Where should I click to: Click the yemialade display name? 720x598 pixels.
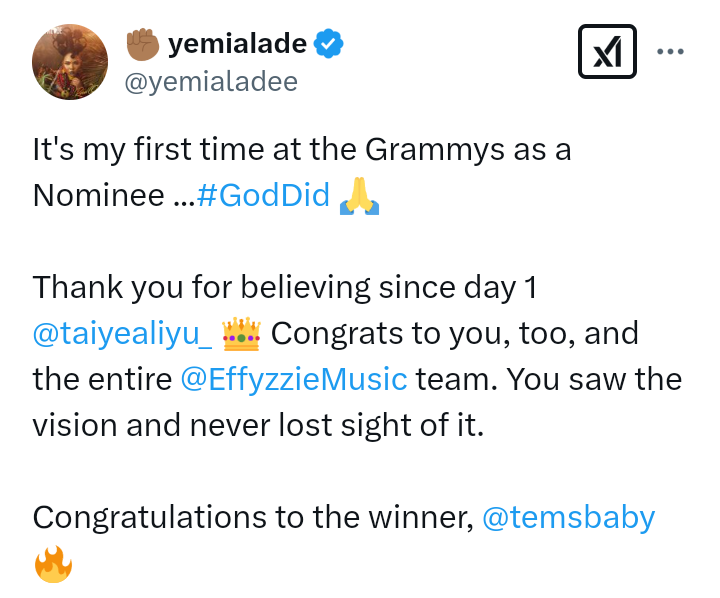[x=237, y=44]
